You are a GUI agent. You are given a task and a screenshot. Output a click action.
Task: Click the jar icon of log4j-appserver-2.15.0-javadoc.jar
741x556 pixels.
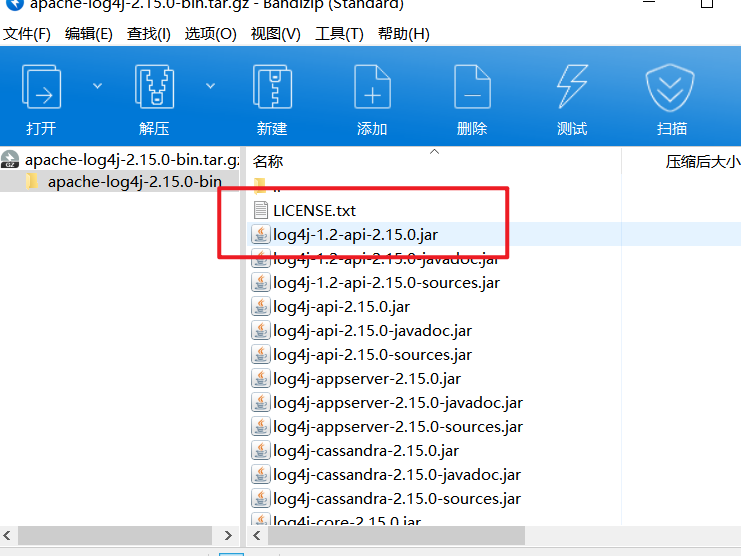[x=260, y=402]
